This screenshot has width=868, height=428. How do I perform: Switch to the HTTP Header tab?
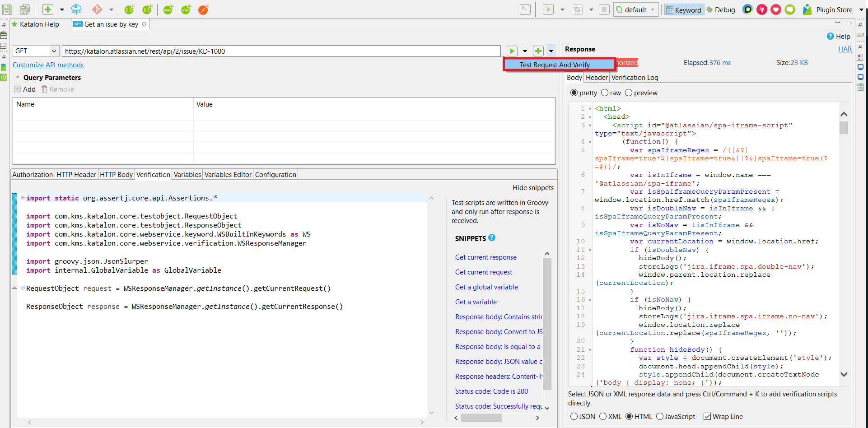76,174
